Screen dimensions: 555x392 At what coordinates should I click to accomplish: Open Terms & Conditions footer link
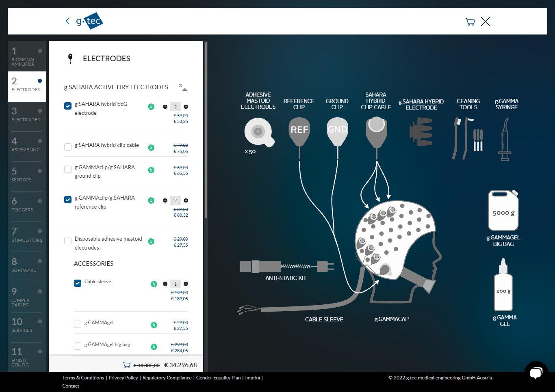click(x=83, y=378)
